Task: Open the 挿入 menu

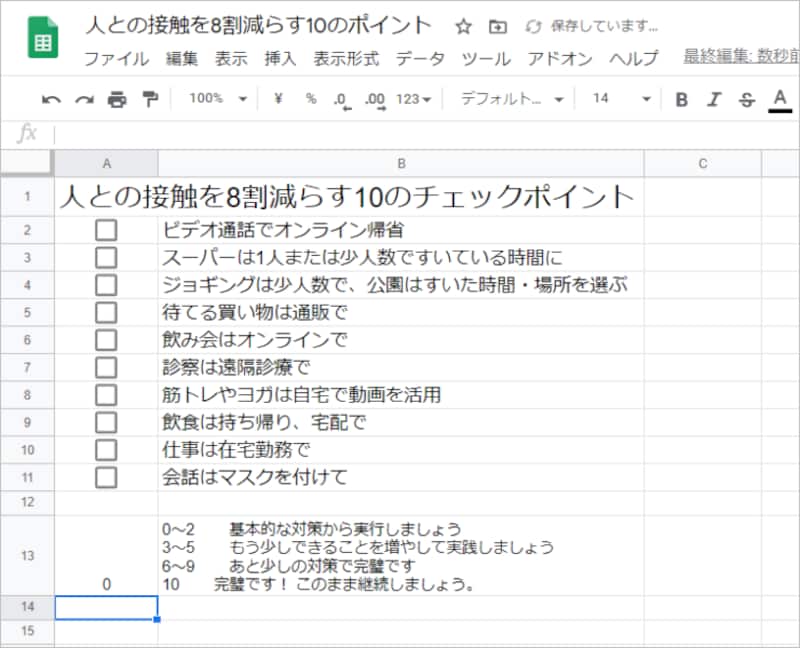Action: point(281,59)
